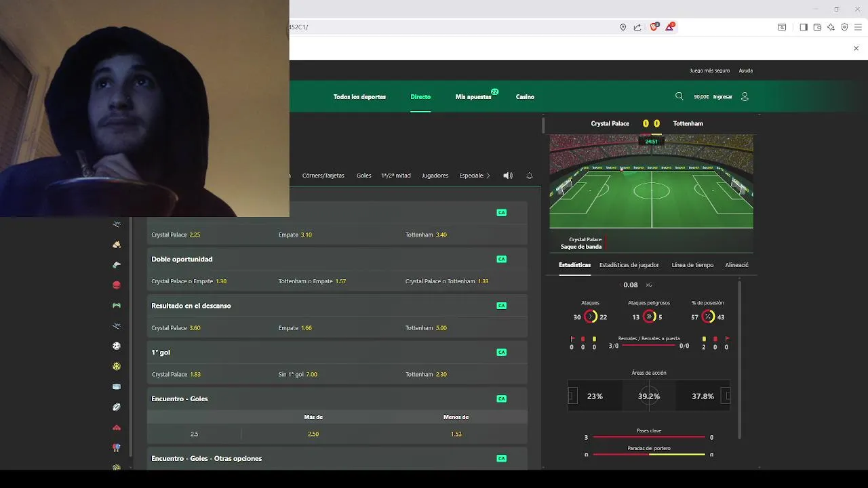This screenshot has width=868, height=488.
Task: Select the green gamepad esports icon
Action: click(x=117, y=306)
